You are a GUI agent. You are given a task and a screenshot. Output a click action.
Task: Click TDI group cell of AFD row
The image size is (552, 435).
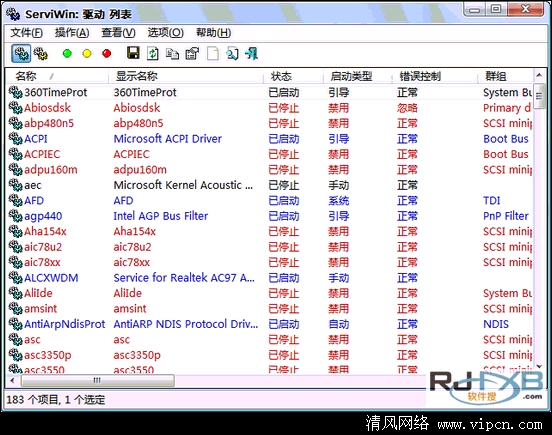click(491, 200)
